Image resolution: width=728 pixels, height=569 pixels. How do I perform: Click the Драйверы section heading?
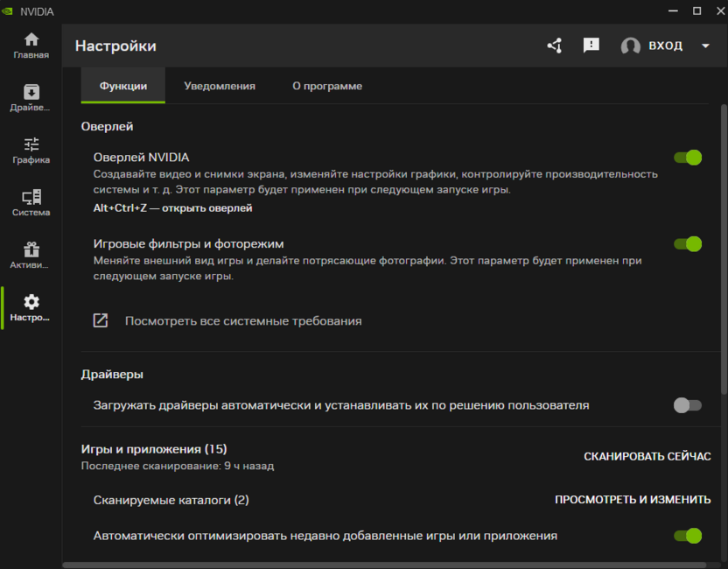112,375
